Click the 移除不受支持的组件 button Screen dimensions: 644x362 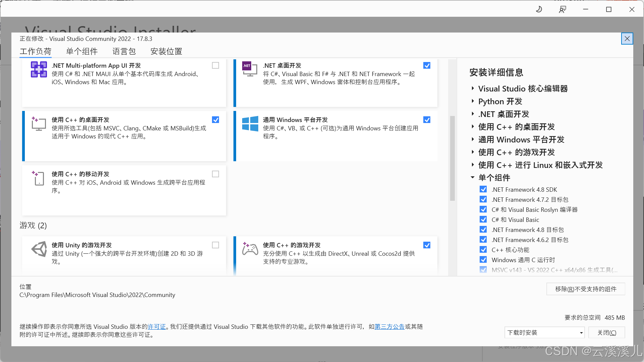(585, 289)
